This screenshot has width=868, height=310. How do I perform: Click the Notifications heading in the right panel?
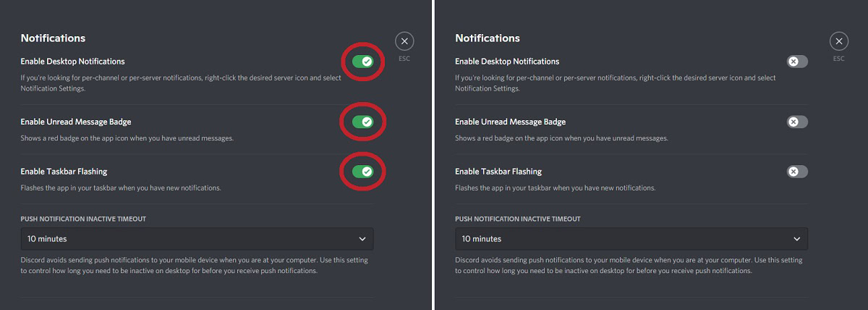(487, 38)
